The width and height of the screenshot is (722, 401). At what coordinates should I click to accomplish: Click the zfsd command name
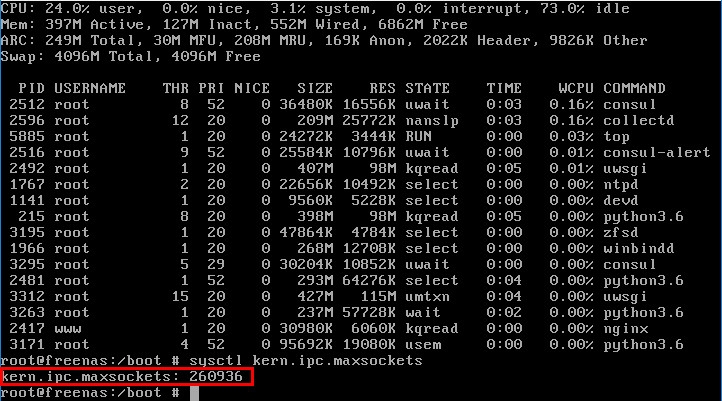(x=621, y=232)
